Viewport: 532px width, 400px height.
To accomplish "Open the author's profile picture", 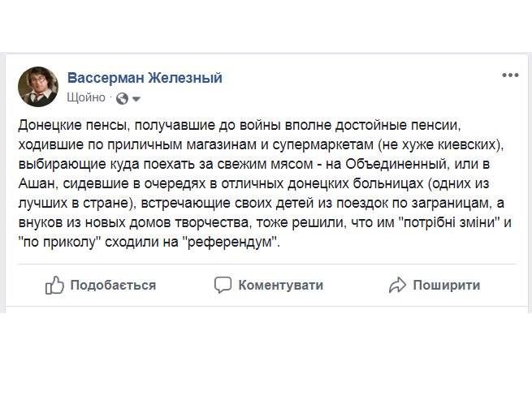I will (x=38, y=87).
